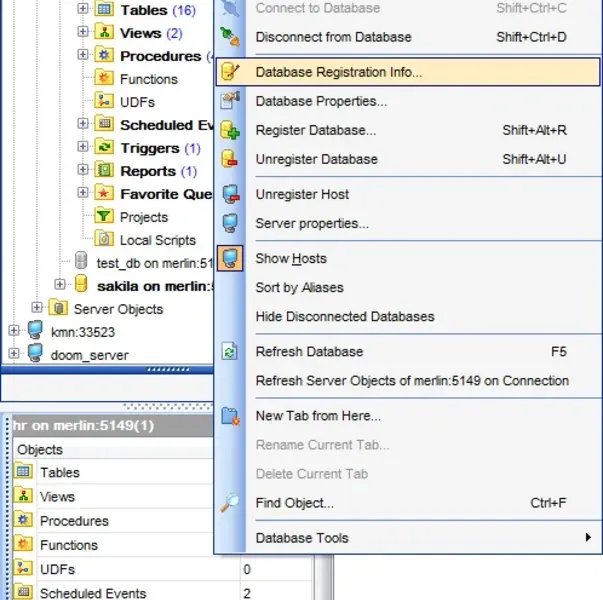Choose Disconnect from Database
This screenshot has width=603, height=600.
tap(408, 37)
